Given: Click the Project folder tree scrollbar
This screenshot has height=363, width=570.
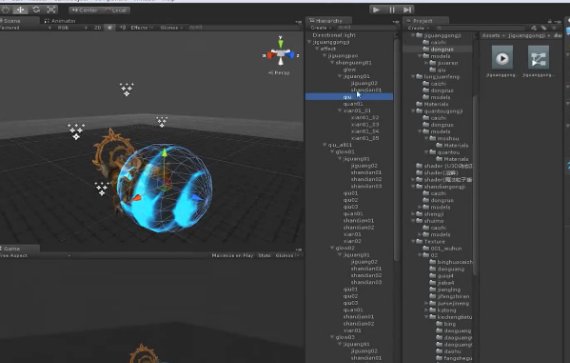Looking at the screenshot, I should coord(475,185).
